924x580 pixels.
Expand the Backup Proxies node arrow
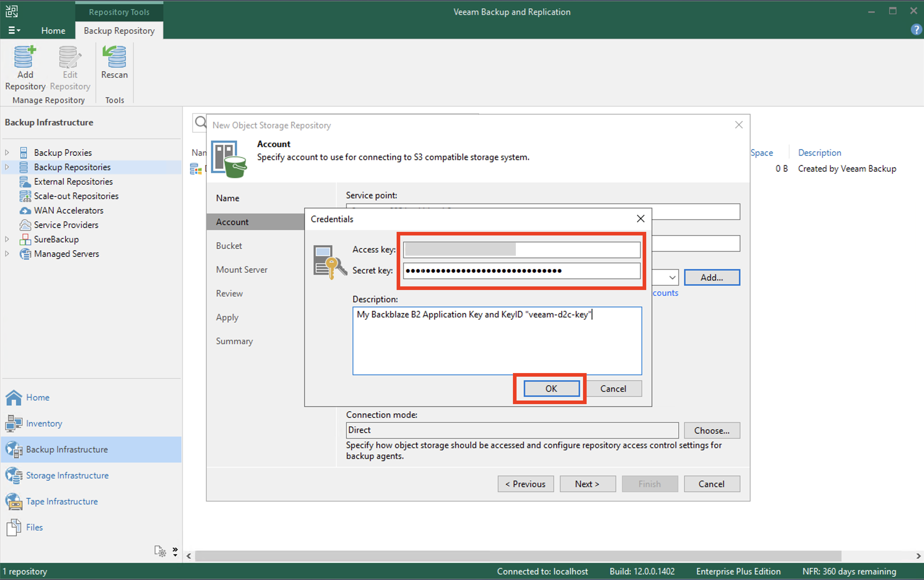(7, 153)
